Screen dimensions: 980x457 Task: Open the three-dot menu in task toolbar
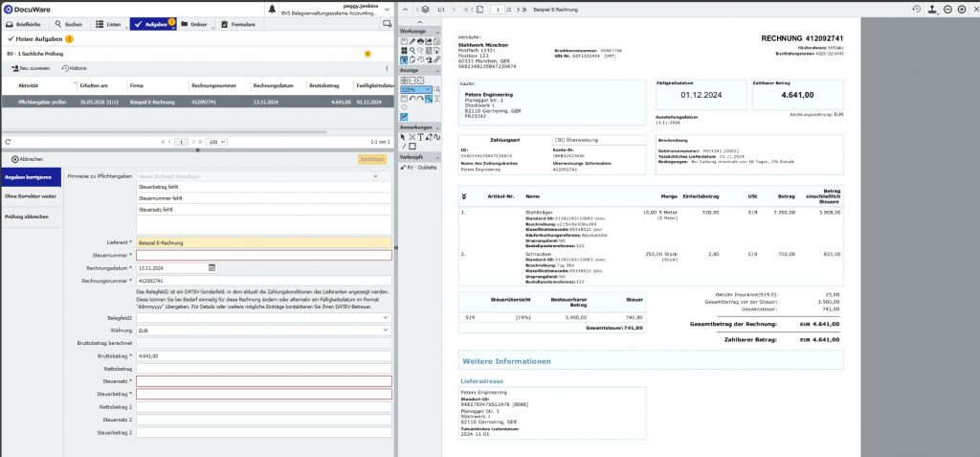point(387,68)
